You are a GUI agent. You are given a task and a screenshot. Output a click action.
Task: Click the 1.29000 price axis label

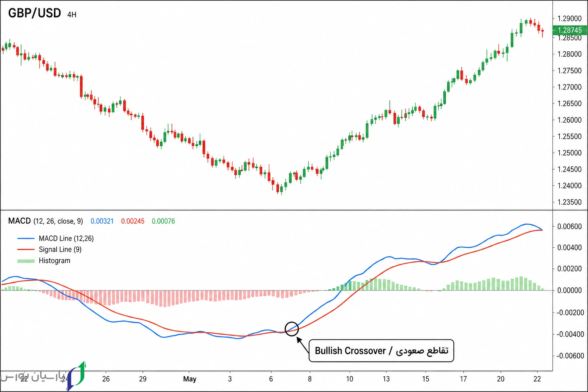pyautogui.click(x=569, y=18)
